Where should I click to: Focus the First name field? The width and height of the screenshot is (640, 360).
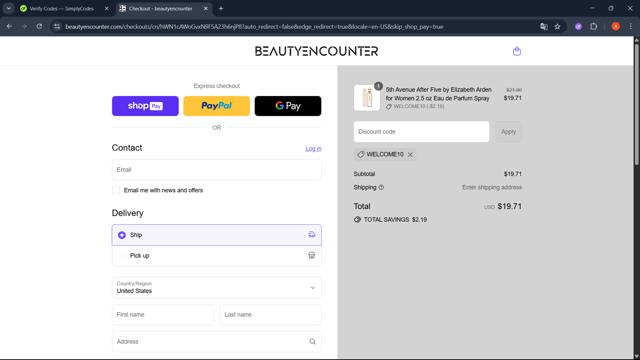(162, 315)
